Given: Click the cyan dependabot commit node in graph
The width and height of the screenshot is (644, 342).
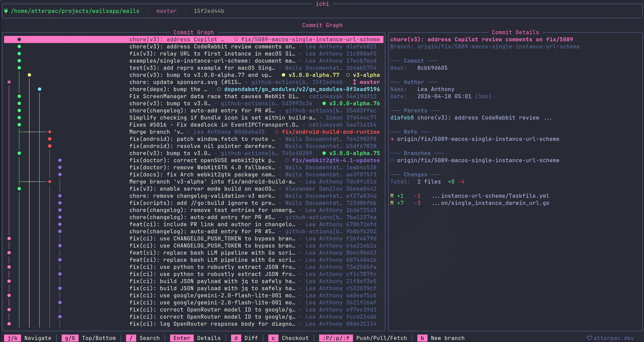Looking at the screenshot, I should 40,89.
